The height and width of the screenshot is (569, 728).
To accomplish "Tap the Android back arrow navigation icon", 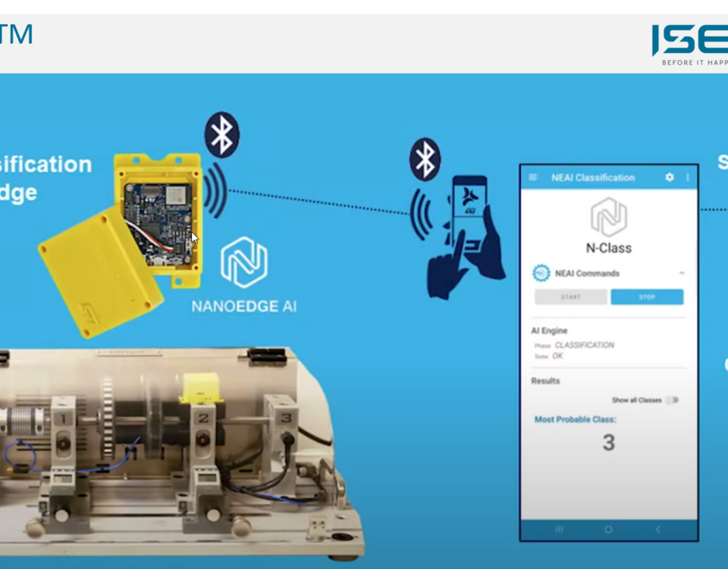I will tap(657, 530).
